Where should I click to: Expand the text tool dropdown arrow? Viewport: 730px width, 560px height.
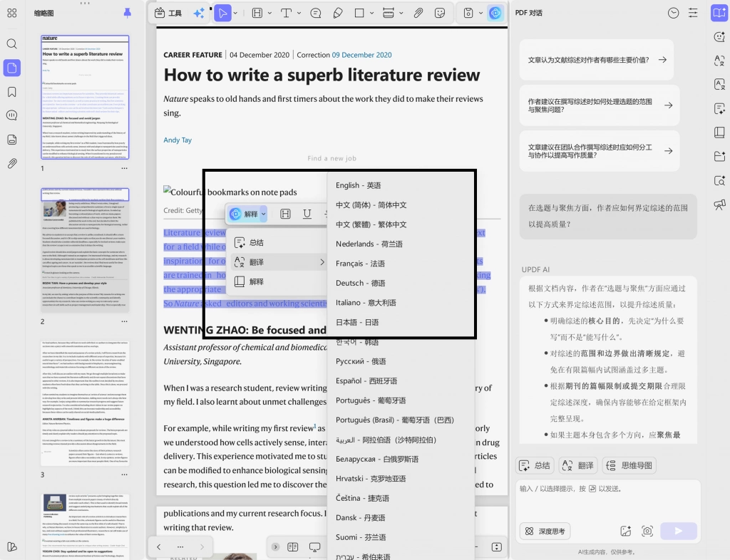tap(299, 13)
